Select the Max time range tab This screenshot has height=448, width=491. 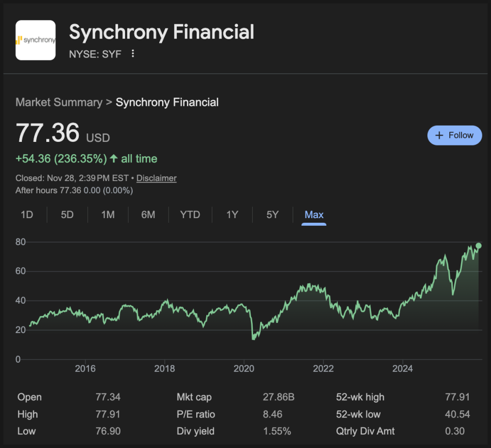(x=314, y=215)
